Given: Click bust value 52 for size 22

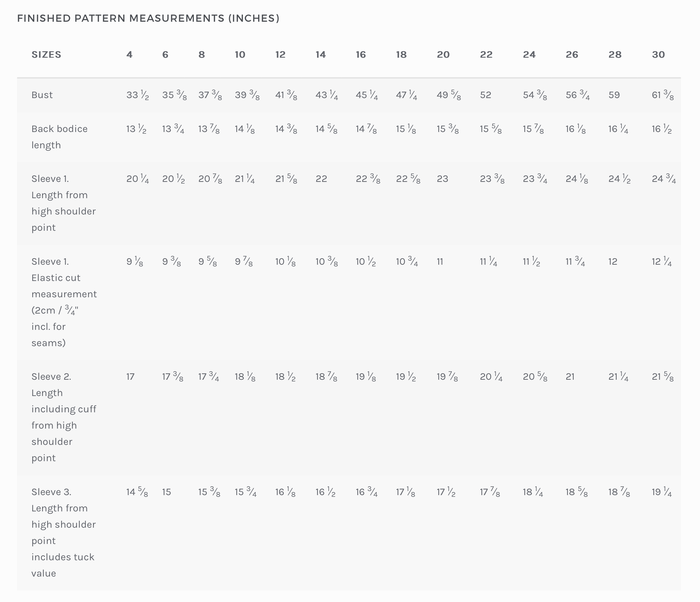Looking at the screenshot, I should point(485,95).
